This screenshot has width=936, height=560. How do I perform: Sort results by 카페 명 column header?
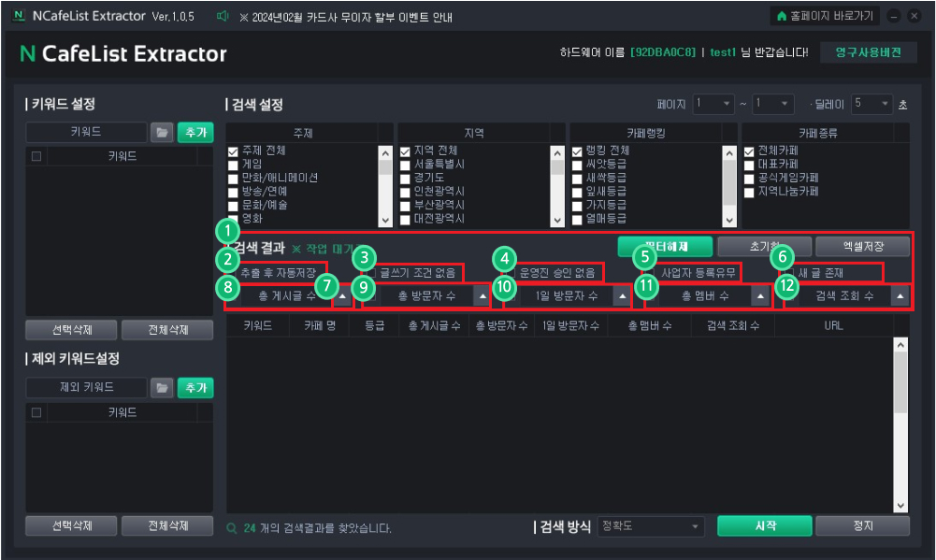(320, 326)
